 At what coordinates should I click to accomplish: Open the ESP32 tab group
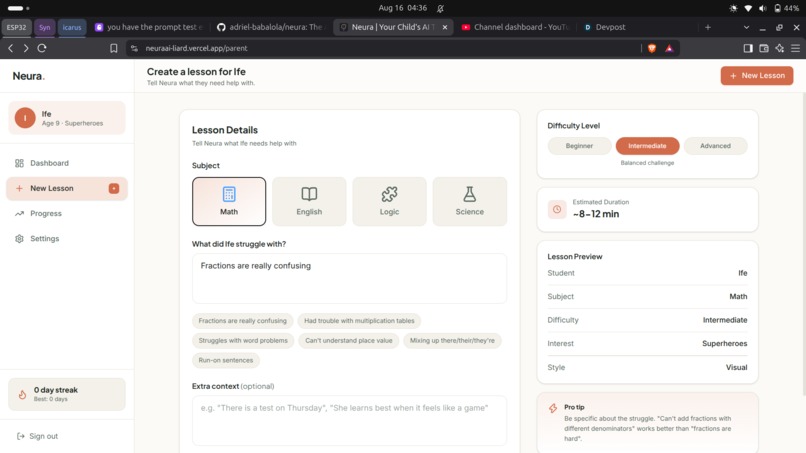[16, 27]
